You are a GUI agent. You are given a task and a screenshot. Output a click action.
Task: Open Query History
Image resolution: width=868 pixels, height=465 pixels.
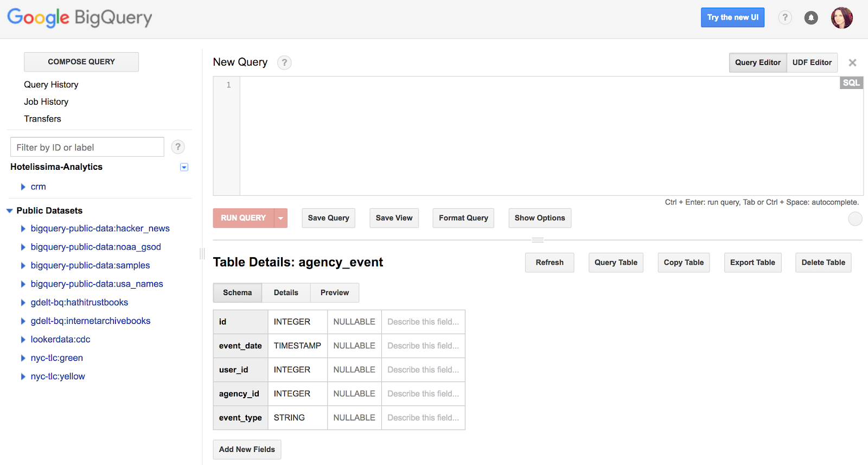(x=51, y=85)
